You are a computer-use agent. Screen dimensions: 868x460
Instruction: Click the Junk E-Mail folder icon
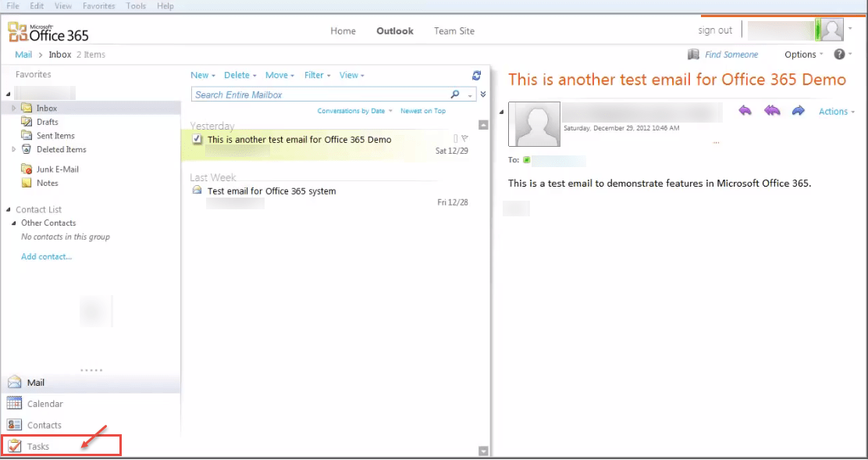click(x=26, y=169)
